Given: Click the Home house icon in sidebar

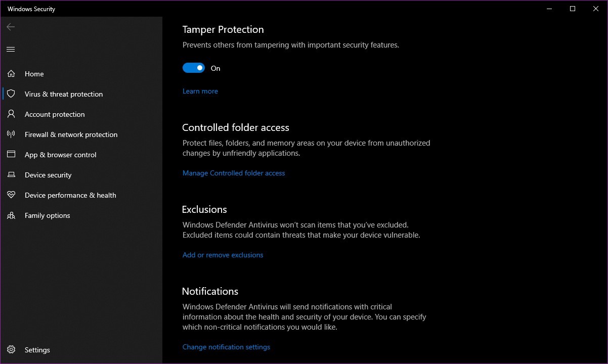Looking at the screenshot, I should (11, 74).
